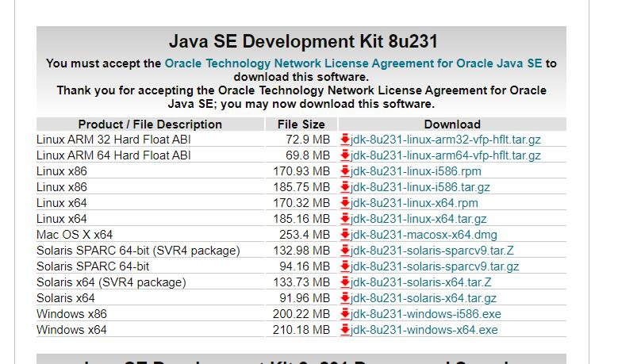Click the 185.75 MB file size

[x=301, y=186]
